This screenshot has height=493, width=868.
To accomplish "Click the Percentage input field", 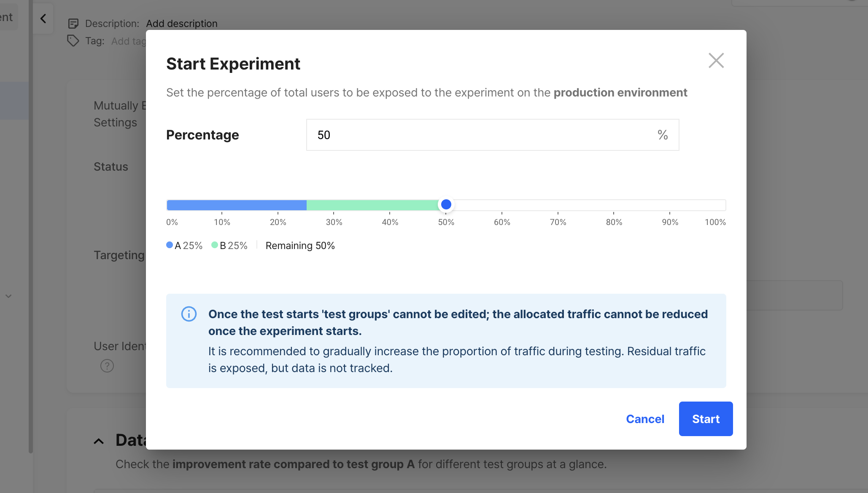I will point(481,135).
